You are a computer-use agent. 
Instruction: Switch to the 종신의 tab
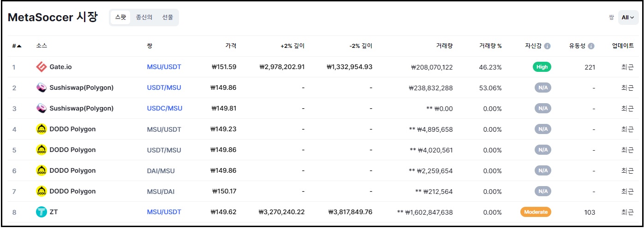[x=144, y=18]
